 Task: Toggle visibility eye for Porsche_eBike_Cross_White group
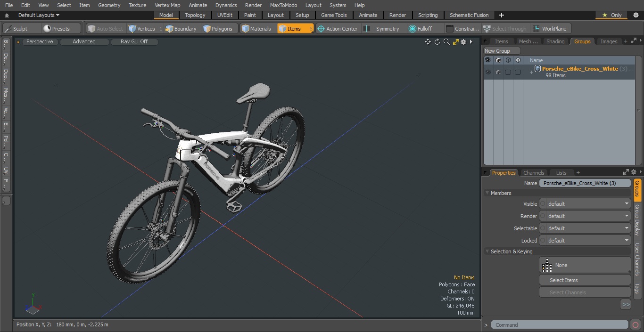(x=487, y=72)
